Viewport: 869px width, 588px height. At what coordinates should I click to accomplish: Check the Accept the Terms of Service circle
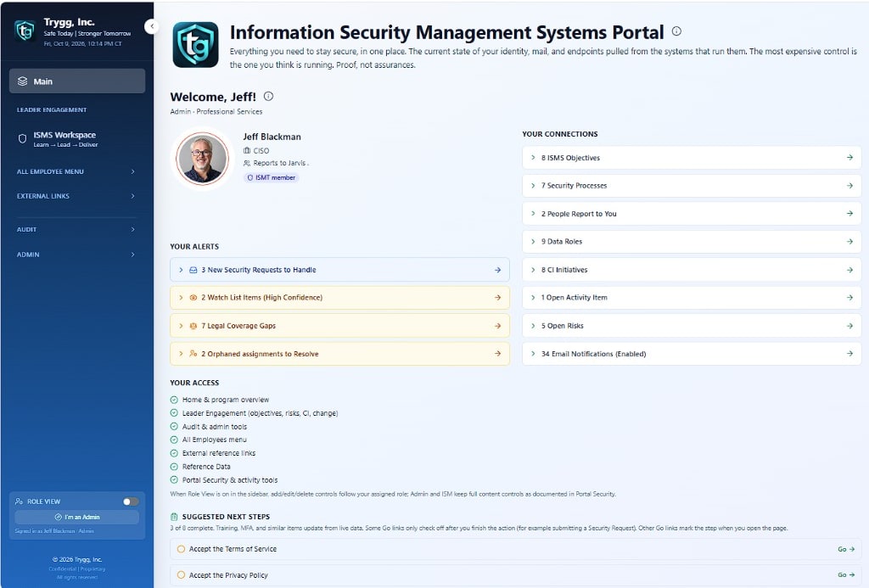pyautogui.click(x=181, y=549)
